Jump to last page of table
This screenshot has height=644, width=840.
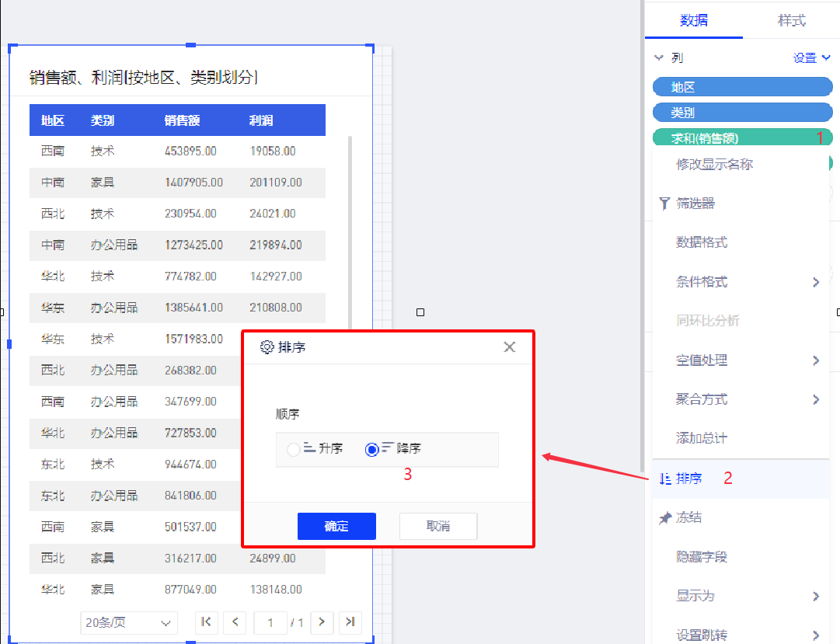pos(350,621)
